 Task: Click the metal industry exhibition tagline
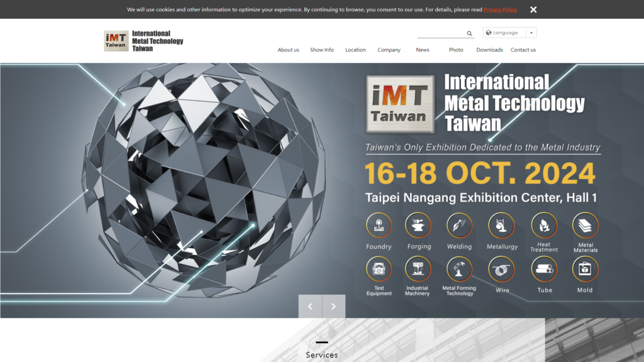coord(482,147)
